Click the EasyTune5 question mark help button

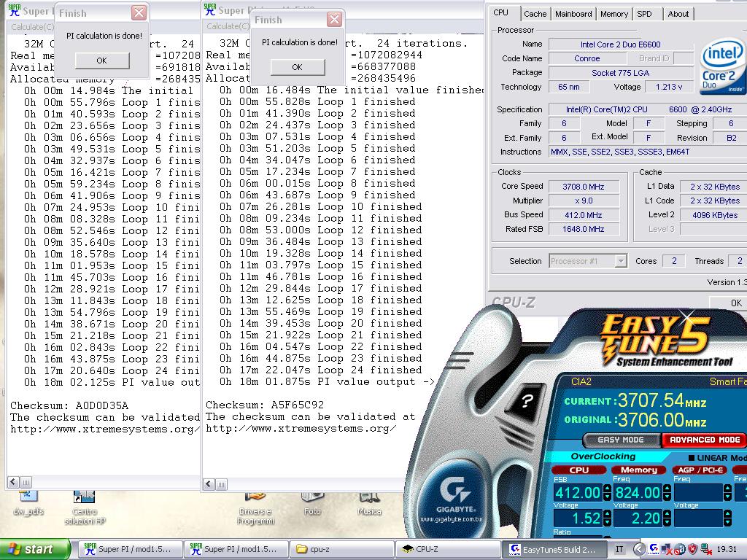point(526,401)
